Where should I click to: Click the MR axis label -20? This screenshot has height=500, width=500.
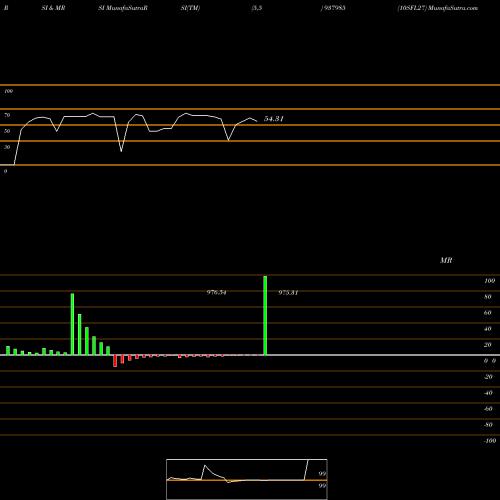click(488, 377)
